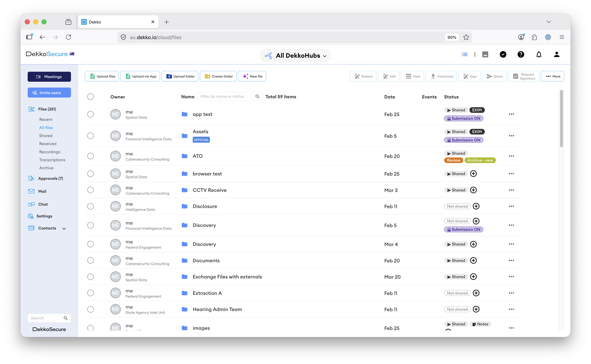591x364 pixels.
Task: Go back in browser history
Action: [42, 37]
